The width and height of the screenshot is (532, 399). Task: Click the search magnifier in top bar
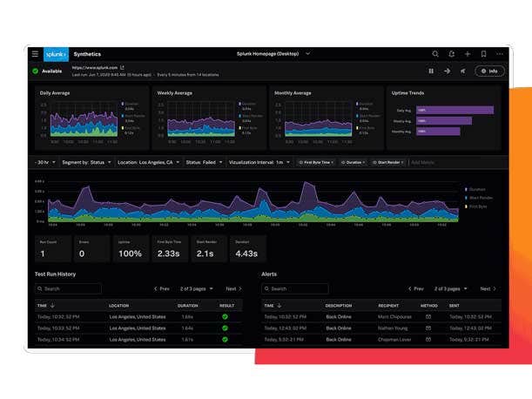click(435, 54)
